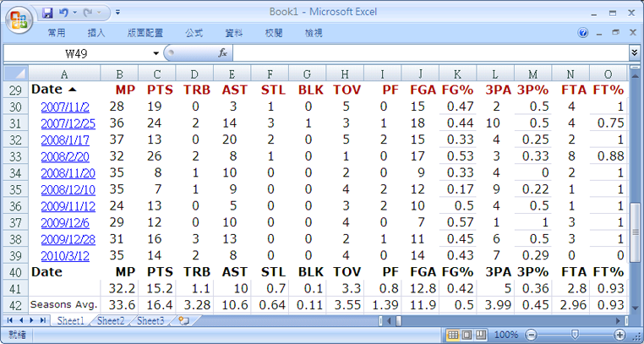The height and width of the screenshot is (344, 644).
Task: Open the 版面配置 ribbon tab
Action: click(x=145, y=33)
